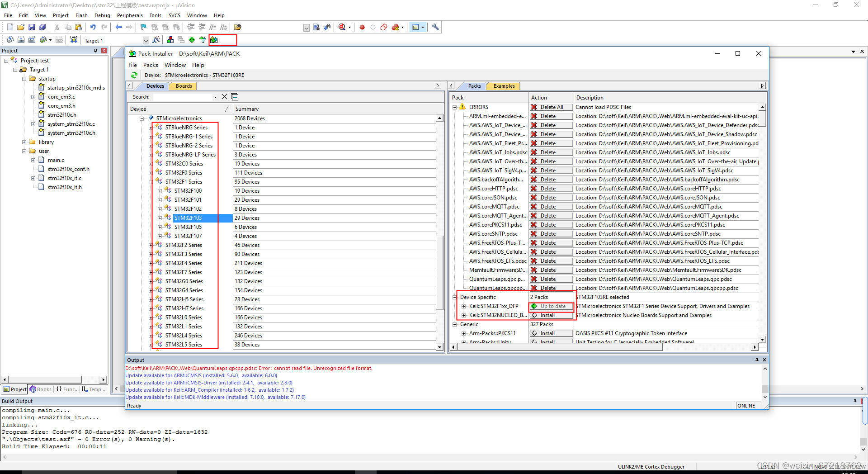Collapse the startup folder in Project
This screenshot has width=868, height=474.
click(24, 79)
